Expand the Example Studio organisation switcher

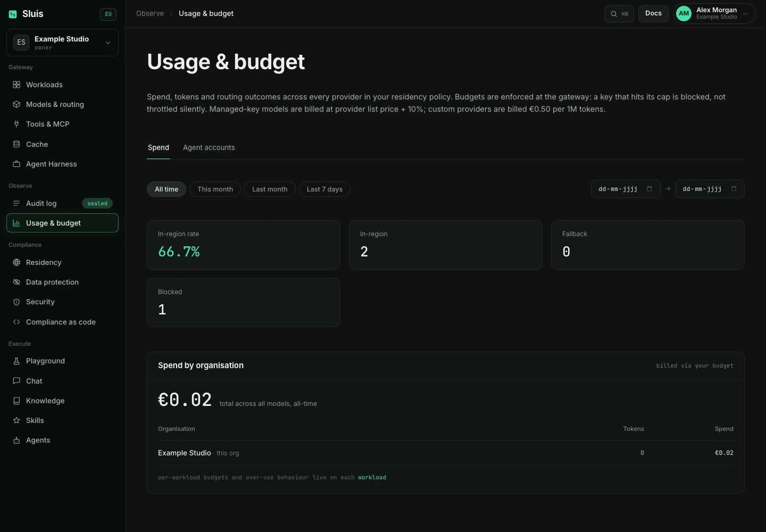[62, 43]
